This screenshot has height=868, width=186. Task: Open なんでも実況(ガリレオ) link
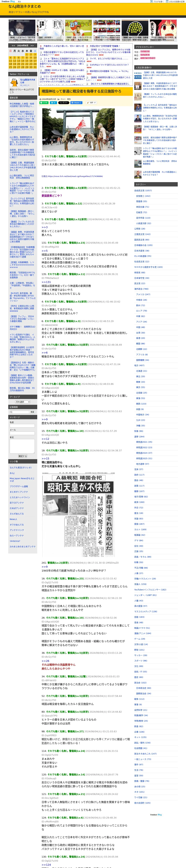[21, 467]
